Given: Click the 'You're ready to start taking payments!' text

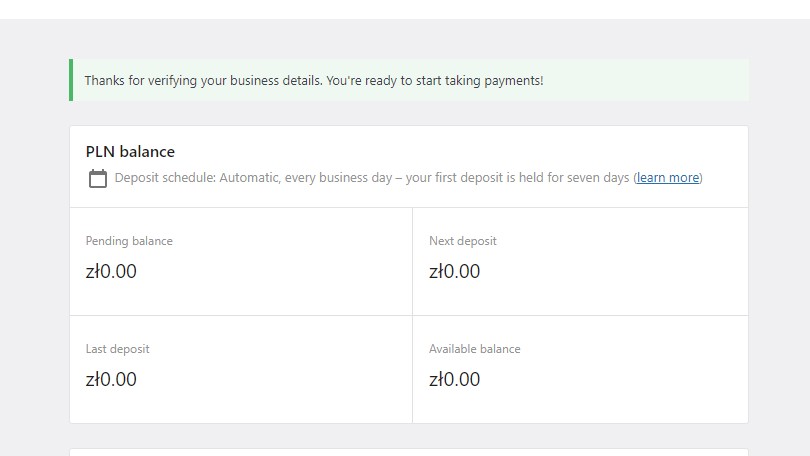Looking at the screenshot, I should tap(434, 81).
